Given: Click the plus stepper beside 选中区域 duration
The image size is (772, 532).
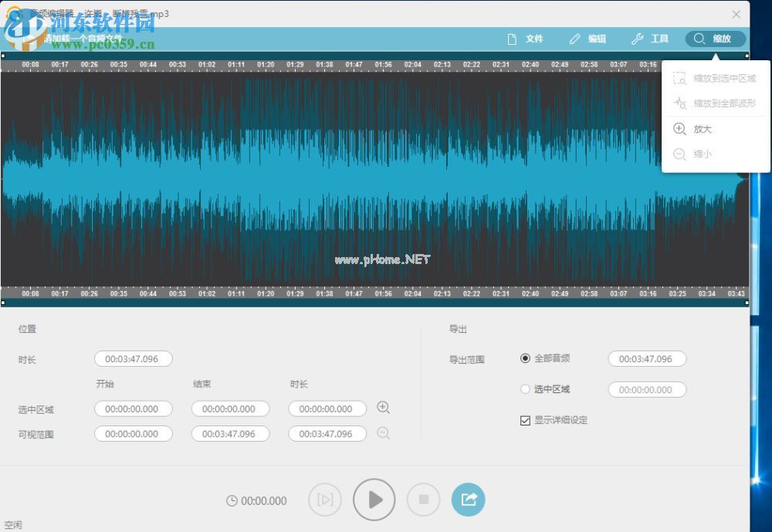Looking at the screenshot, I should pyautogui.click(x=384, y=408).
